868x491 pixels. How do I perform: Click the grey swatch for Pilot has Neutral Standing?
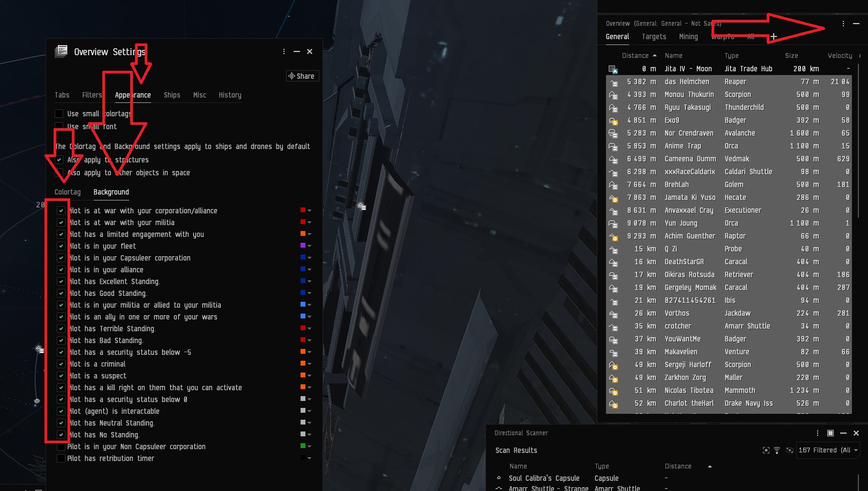303,423
